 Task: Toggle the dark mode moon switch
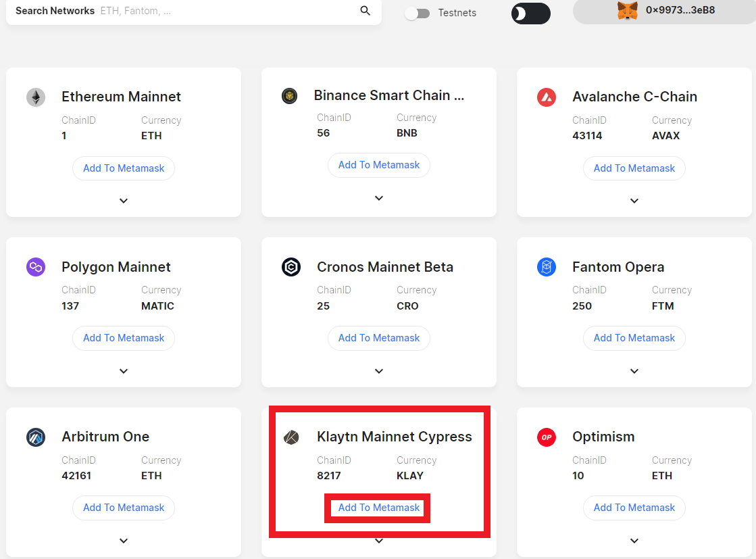pyautogui.click(x=531, y=14)
